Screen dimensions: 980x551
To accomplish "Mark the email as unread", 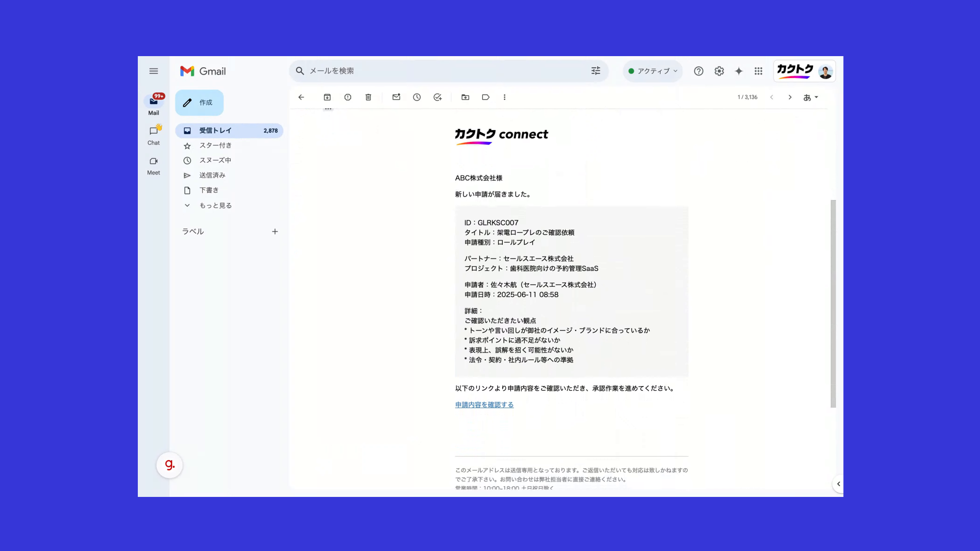I will (397, 97).
